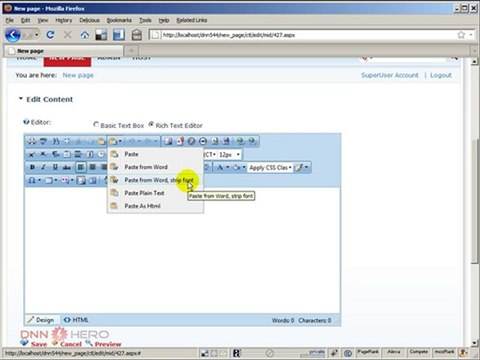Click in the Firefox URL address bar
Screen dimensions: 480x360
(x=307, y=35)
